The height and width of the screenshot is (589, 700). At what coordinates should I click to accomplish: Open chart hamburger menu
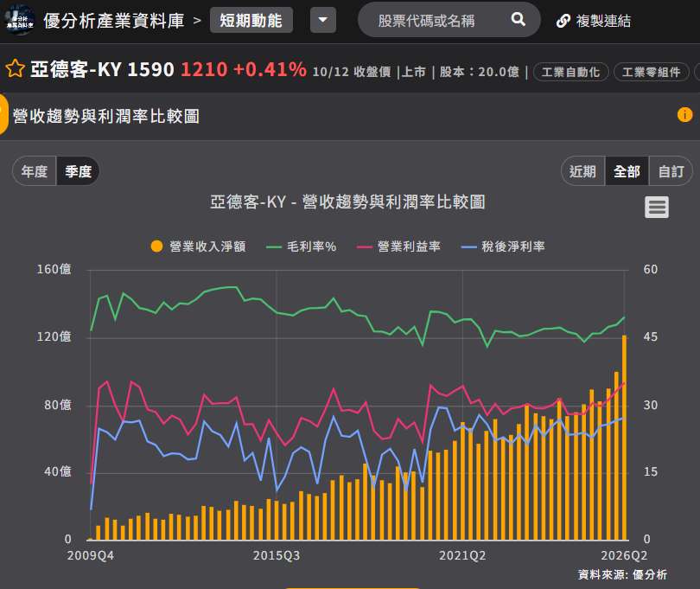tap(656, 208)
